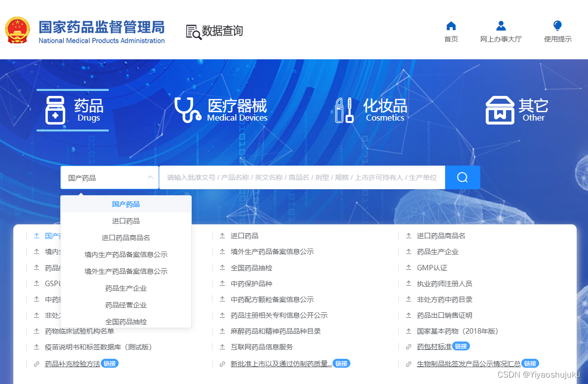Viewport: 588px width, 384px height.
Task: Open 境外生产药品备案信息公示 grid link
Action: 272,252
